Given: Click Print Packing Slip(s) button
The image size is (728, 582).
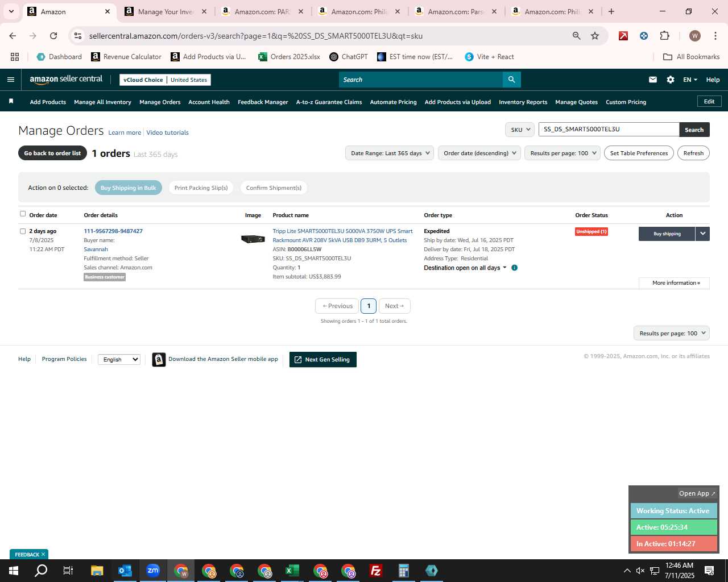Looking at the screenshot, I should click(201, 188).
